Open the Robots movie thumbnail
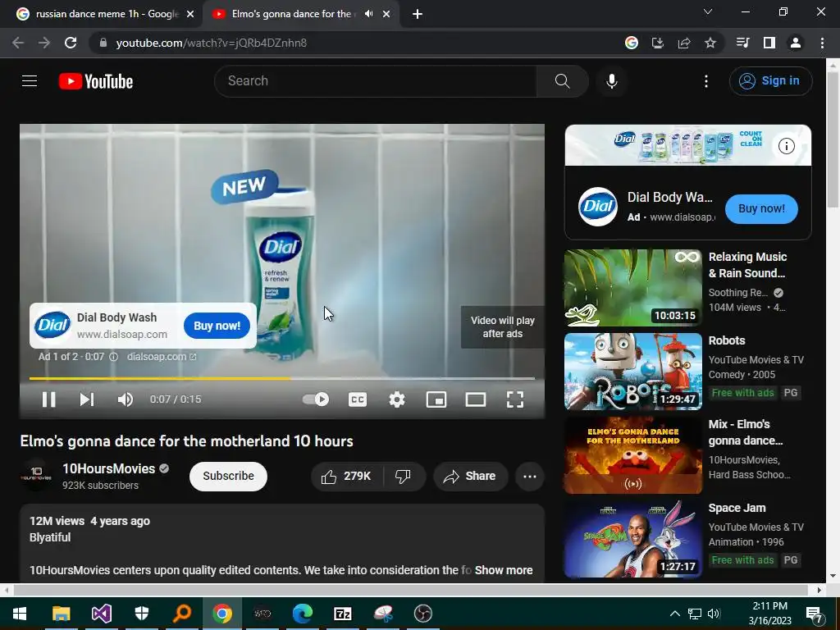The width and height of the screenshot is (840, 630). [632, 372]
